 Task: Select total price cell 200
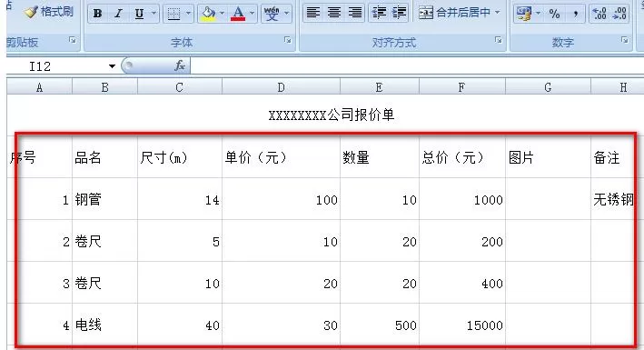click(461, 241)
